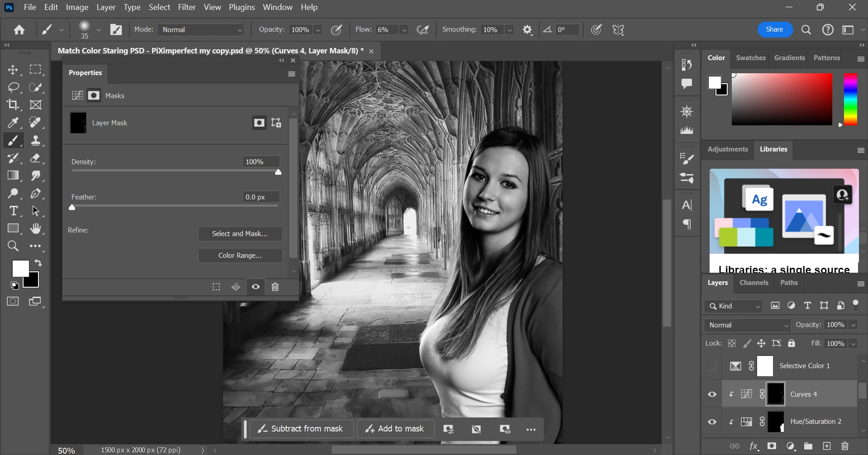Open the layer Kind filter dropdown
Screen dimensions: 868x455
pyautogui.click(x=734, y=306)
